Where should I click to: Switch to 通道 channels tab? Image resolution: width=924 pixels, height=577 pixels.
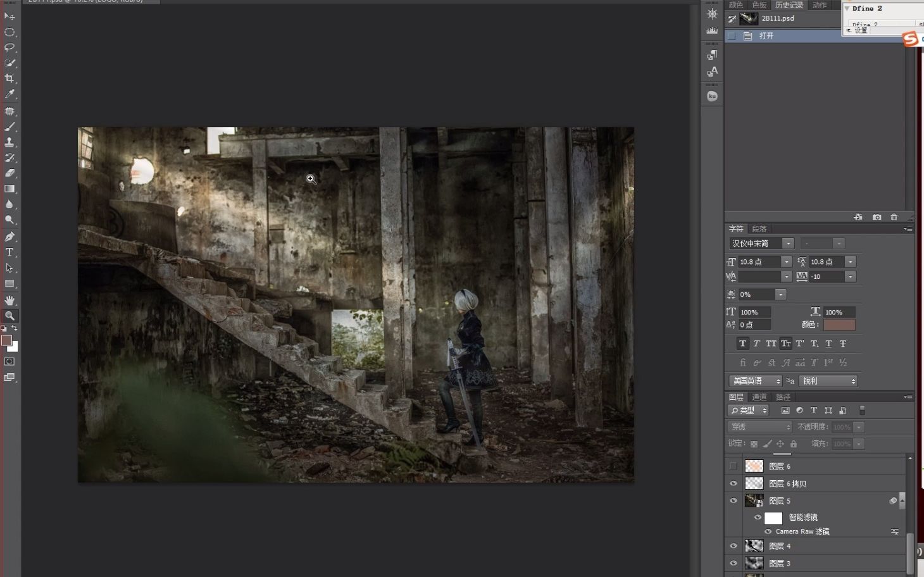pyautogui.click(x=759, y=397)
